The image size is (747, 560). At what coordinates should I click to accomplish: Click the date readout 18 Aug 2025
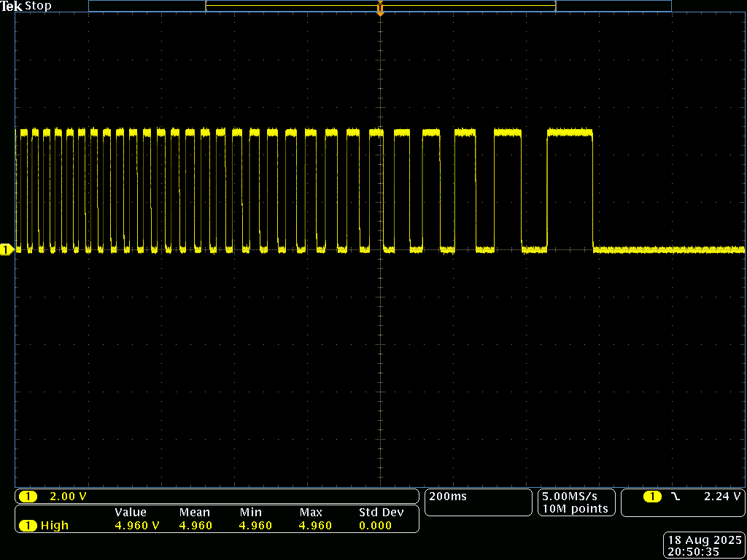coord(703,540)
